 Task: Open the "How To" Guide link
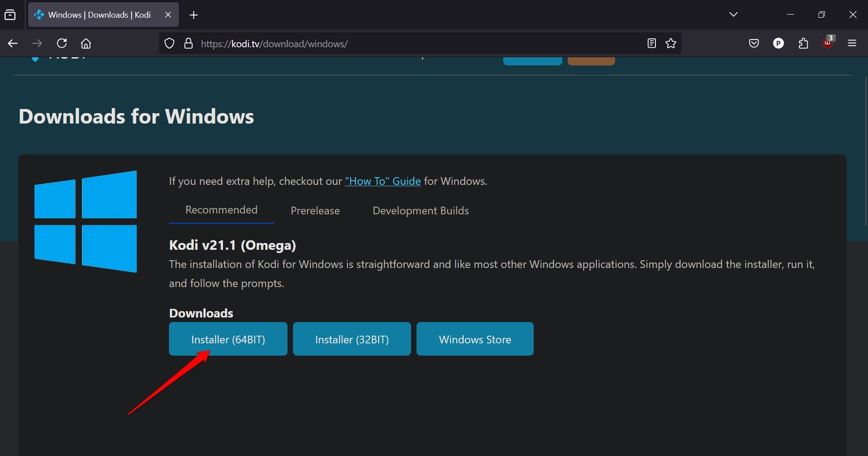(383, 181)
